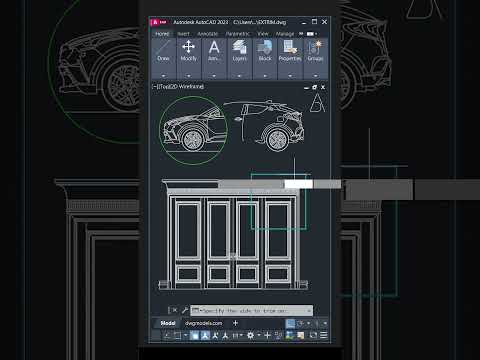This screenshot has height=360, width=480.
Task: Select the dwgmodels.com layout tab
Action: [x=203, y=323]
